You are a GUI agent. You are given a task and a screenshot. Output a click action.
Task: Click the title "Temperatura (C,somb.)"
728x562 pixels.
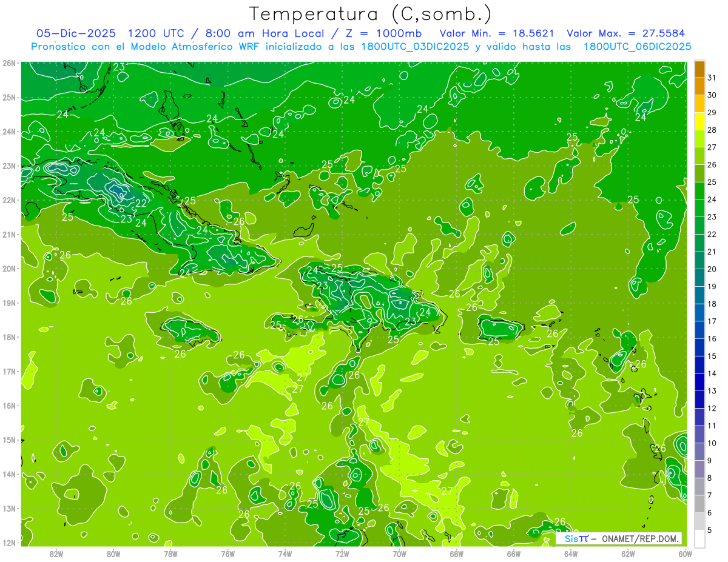coord(371,14)
